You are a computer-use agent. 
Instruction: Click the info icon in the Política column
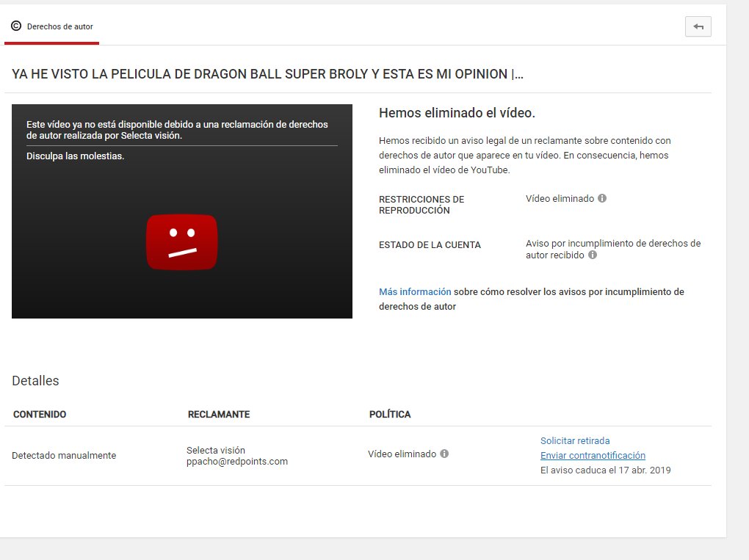(444, 454)
